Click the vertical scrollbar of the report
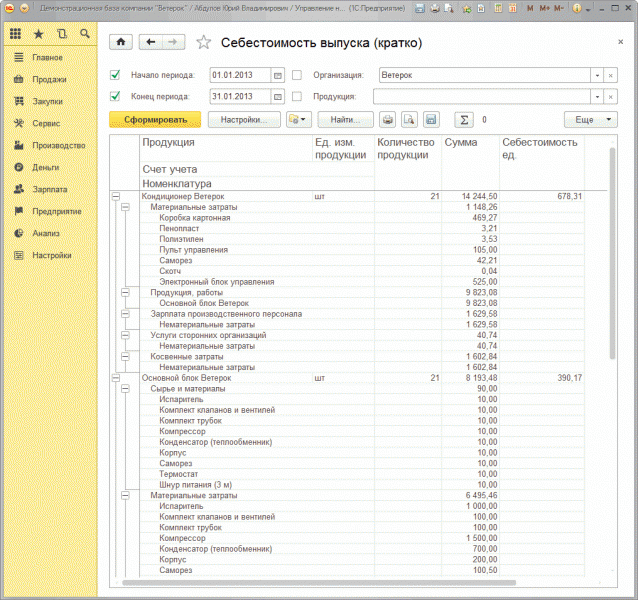 pos(612,253)
